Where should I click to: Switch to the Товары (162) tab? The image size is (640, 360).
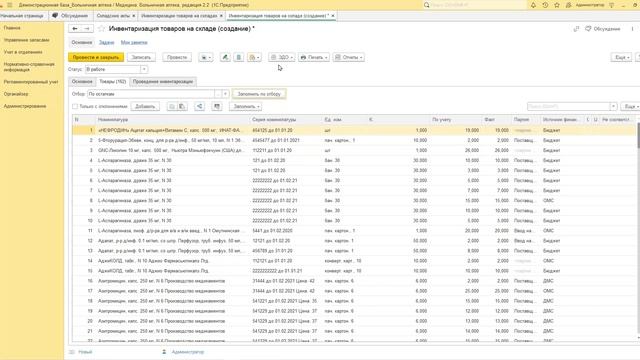tap(113, 82)
